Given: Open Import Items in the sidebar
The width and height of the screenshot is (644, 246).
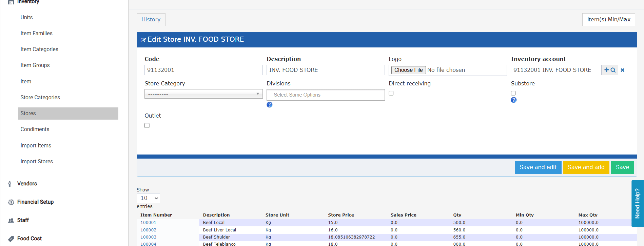Looking at the screenshot, I should tap(36, 146).
